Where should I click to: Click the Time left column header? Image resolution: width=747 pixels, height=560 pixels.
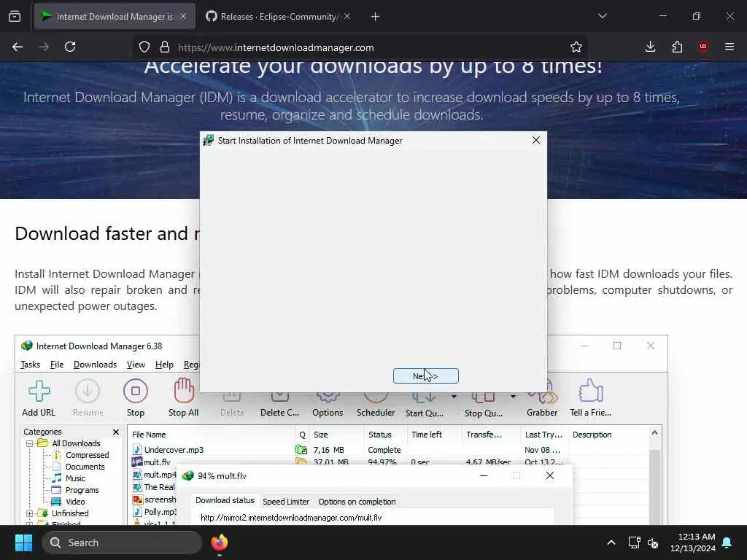[434, 435]
